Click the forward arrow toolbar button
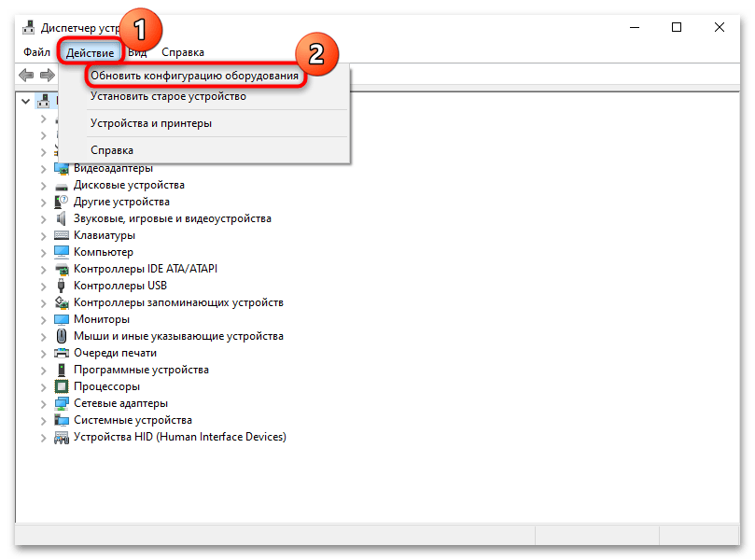The height and width of the screenshot is (560, 755). (48, 75)
